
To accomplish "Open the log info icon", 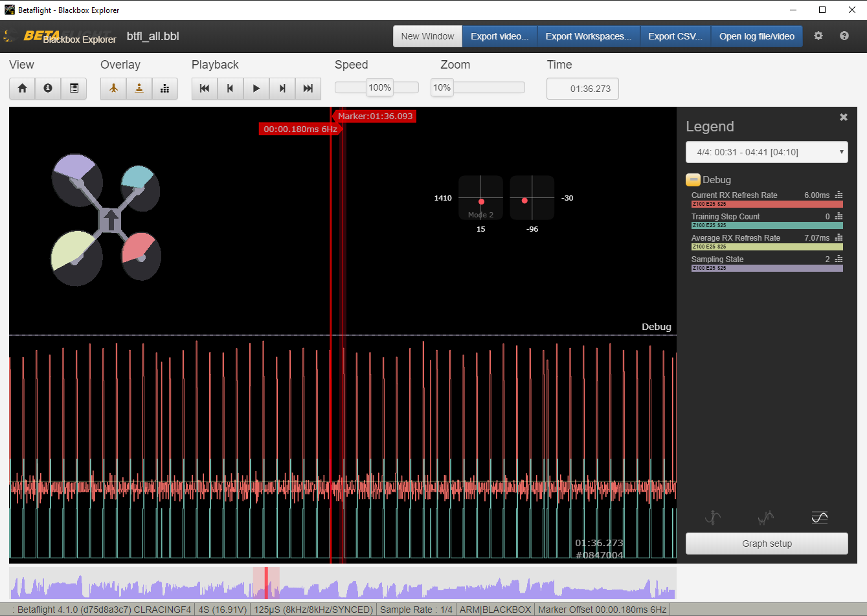I will (47, 89).
